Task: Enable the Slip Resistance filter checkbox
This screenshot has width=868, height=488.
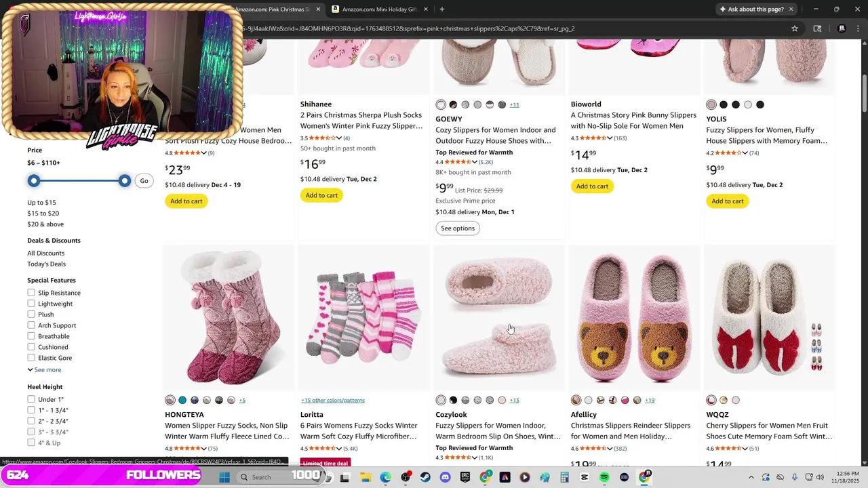Action: pos(31,293)
